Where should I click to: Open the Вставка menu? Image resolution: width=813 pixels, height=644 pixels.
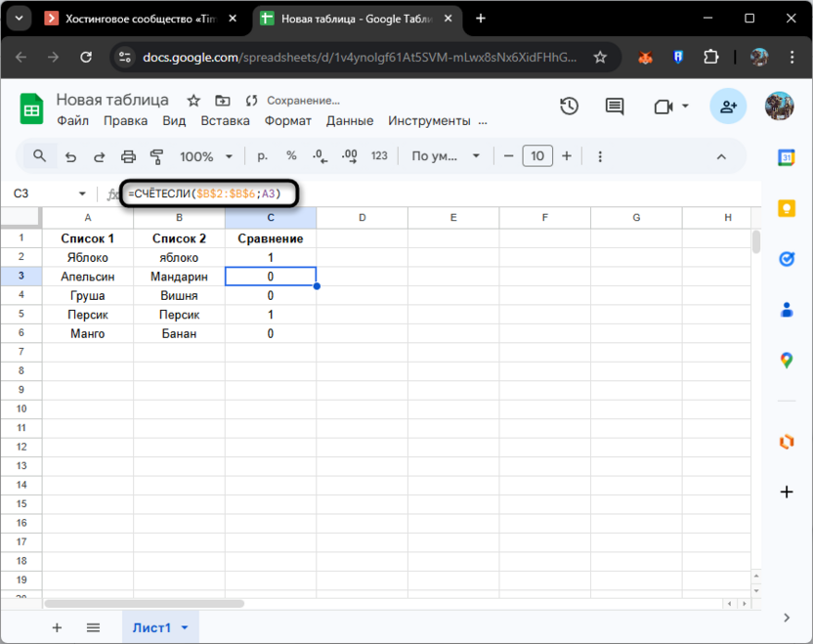[x=226, y=120]
